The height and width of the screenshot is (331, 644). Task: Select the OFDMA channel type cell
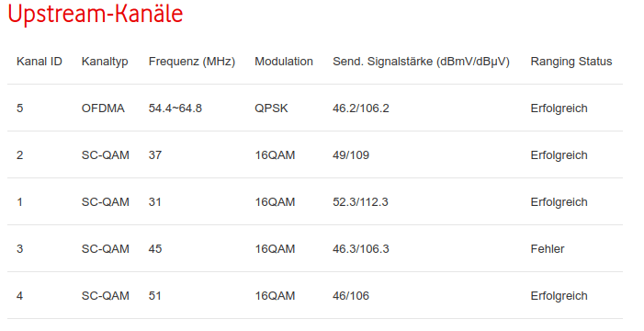point(103,108)
